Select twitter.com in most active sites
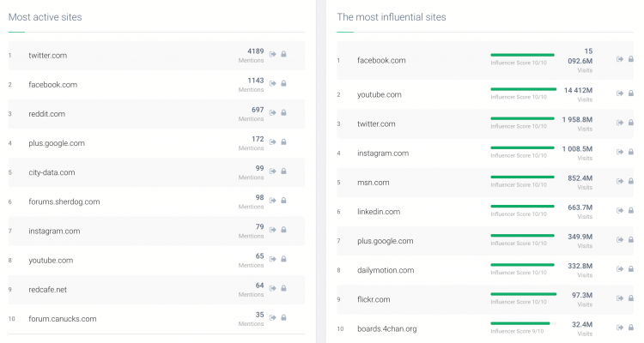This screenshot has height=343, width=644. click(x=47, y=56)
